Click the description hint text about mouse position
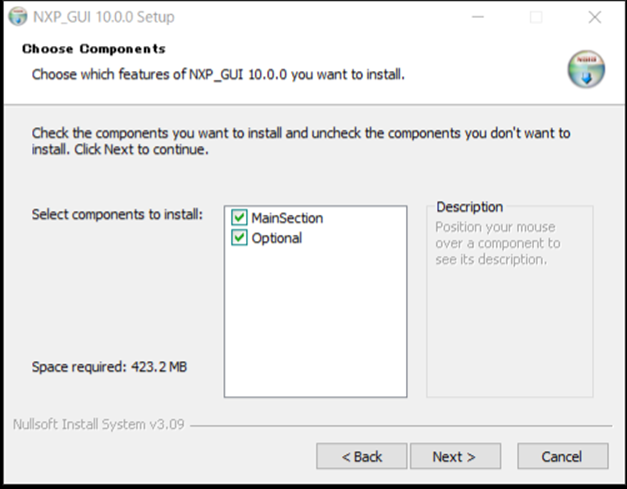627x489 pixels. click(498, 243)
